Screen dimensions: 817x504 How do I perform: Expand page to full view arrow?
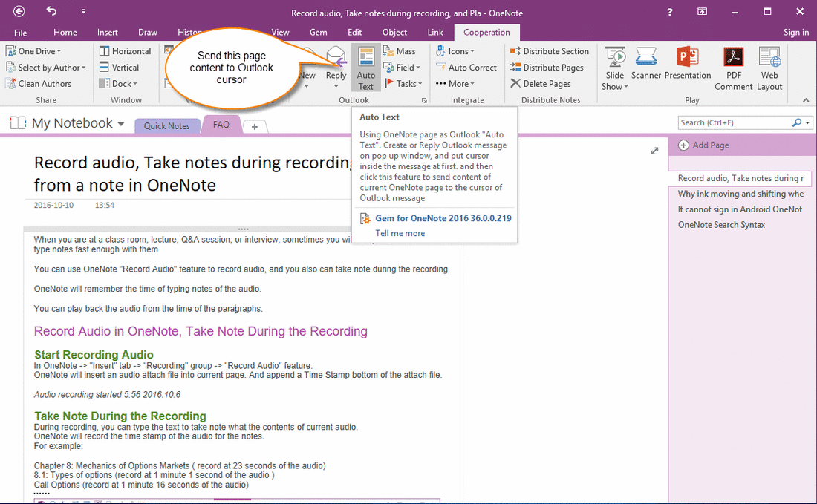(654, 151)
